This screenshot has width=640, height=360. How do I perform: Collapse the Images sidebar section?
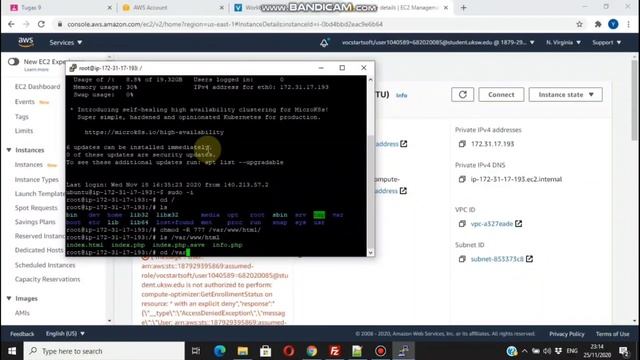[9, 298]
